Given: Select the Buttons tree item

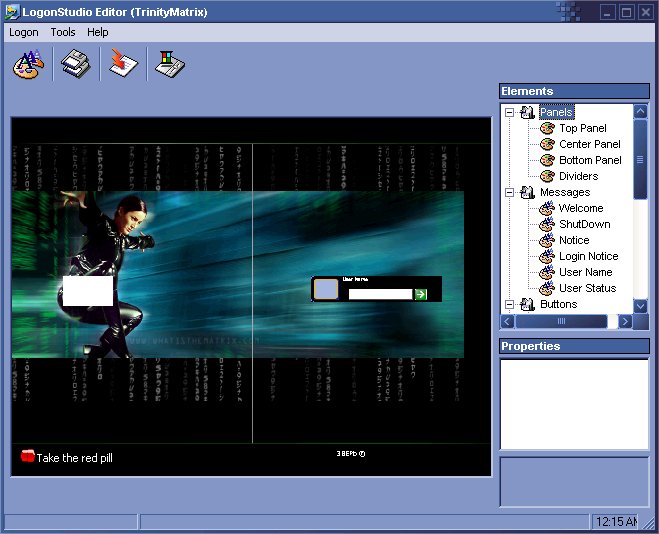Looking at the screenshot, I should click(x=559, y=304).
